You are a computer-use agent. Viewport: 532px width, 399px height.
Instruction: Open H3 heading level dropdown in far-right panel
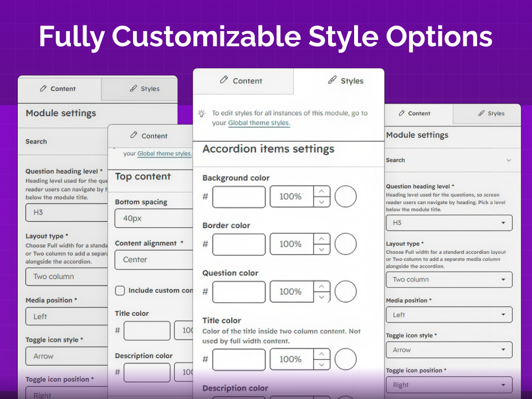(x=449, y=223)
